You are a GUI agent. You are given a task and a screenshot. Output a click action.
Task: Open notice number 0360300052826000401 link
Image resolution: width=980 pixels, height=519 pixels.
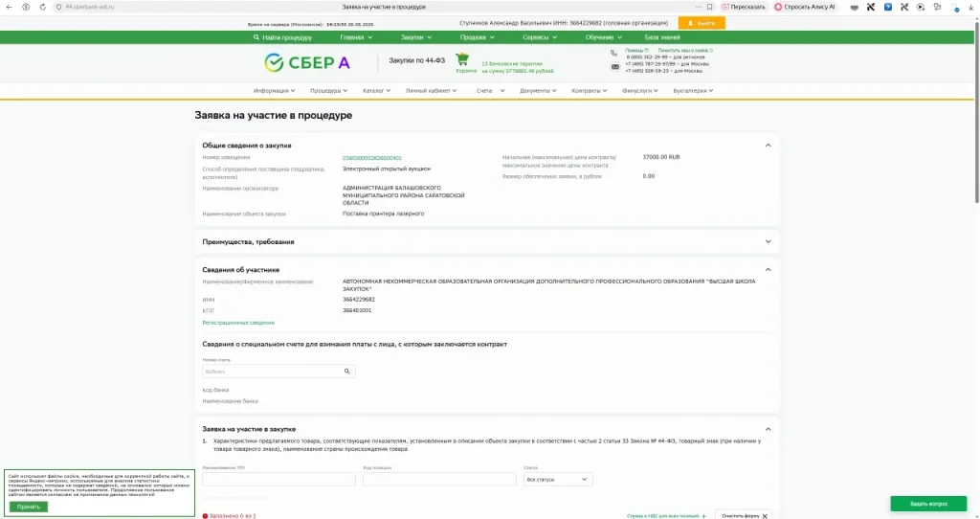pyautogui.click(x=372, y=158)
